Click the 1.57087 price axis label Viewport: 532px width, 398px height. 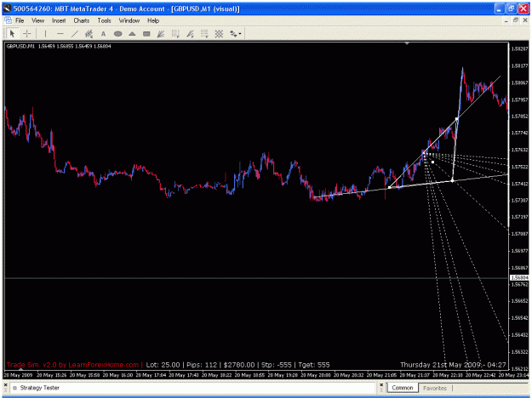point(519,234)
